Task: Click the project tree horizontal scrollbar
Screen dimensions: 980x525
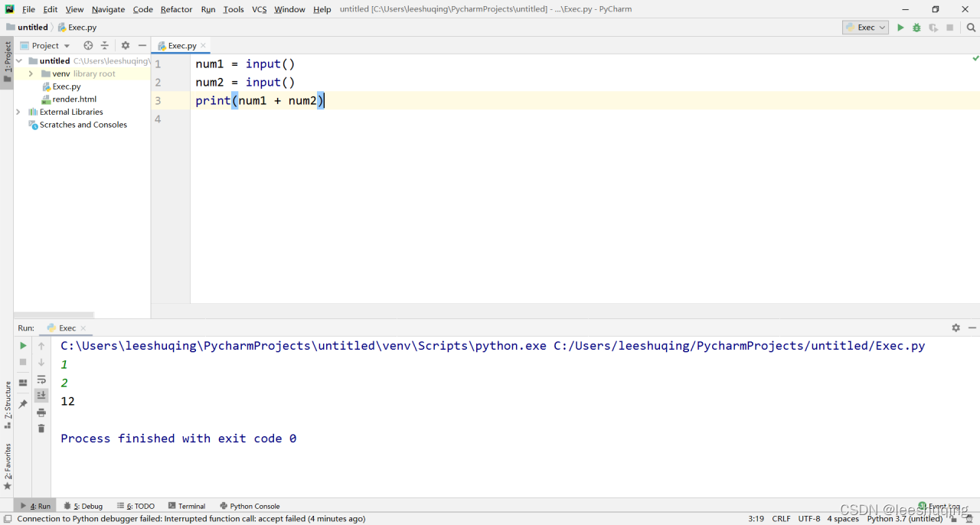Action: tap(54, 315)
